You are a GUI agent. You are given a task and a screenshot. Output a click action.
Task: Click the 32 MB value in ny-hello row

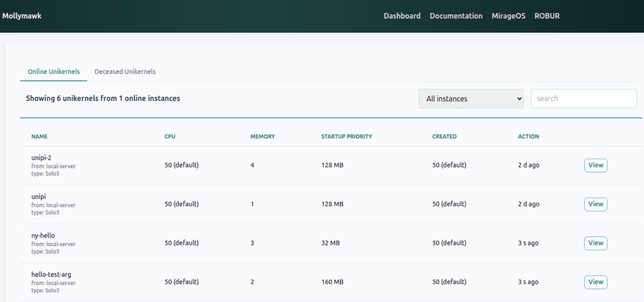330,243
